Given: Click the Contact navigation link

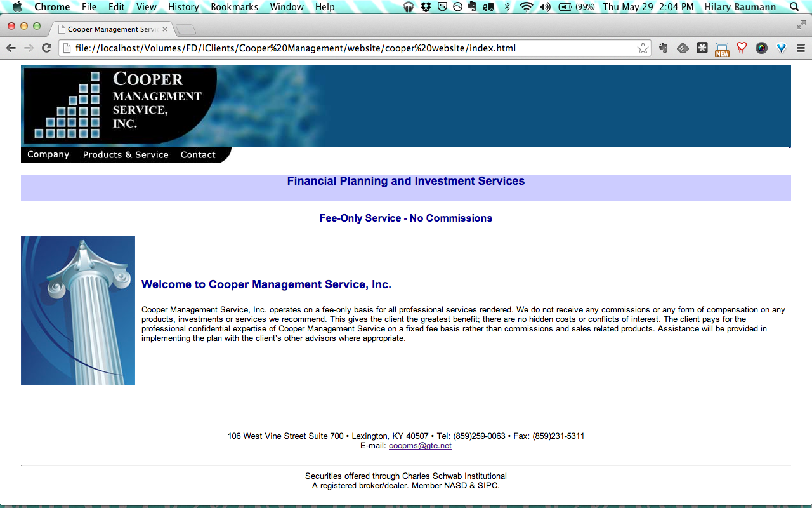Looking at the screenshot, I should click(198, 155).
